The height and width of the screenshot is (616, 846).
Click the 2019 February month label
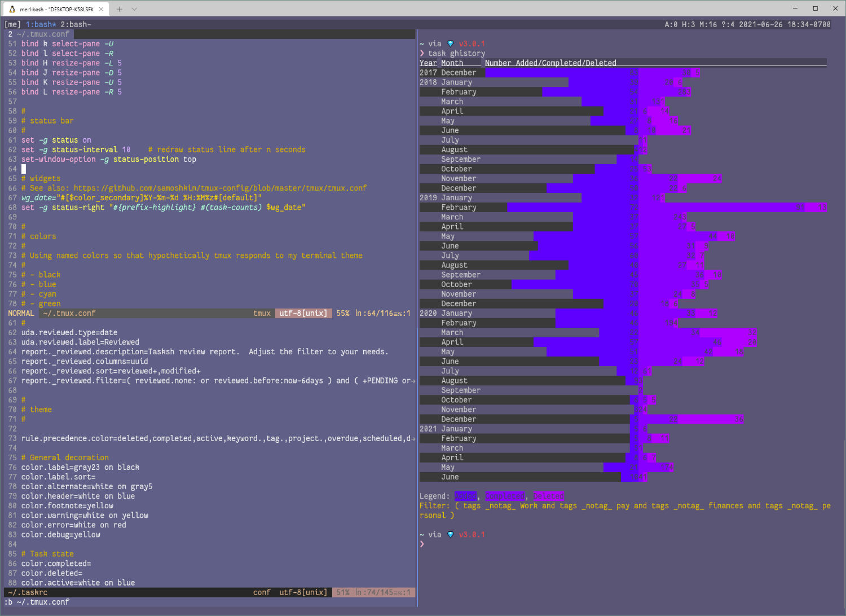coord(459,207)
